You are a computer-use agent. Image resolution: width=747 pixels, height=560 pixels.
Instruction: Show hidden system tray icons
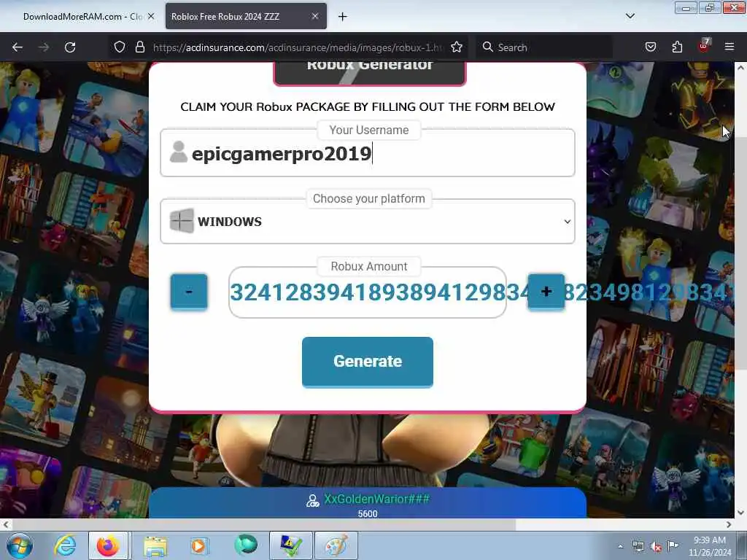620,547
